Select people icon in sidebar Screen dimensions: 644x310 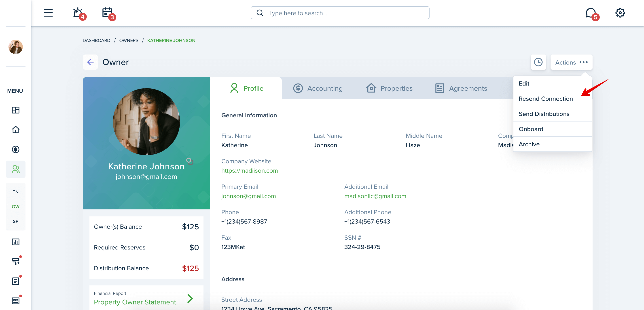[15, 169]
